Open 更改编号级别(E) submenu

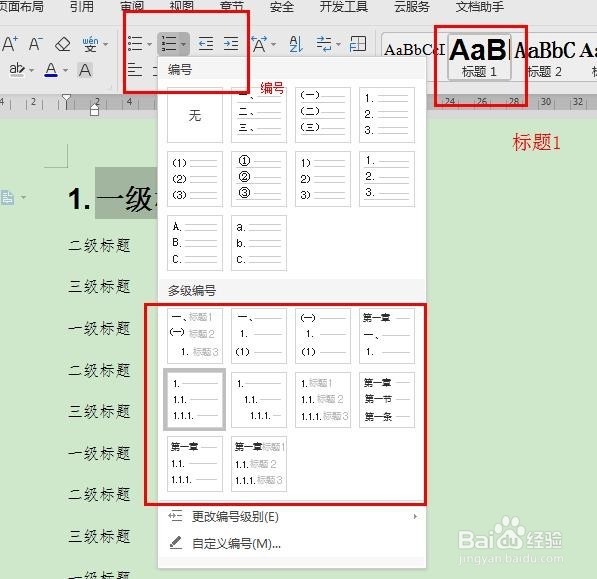(x=292, y=517)
